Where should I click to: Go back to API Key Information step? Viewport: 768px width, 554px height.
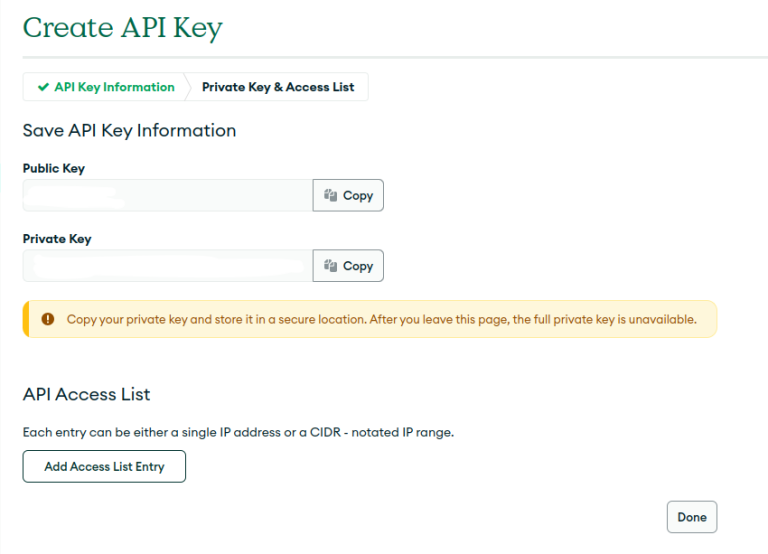click(x=106, y=87)
